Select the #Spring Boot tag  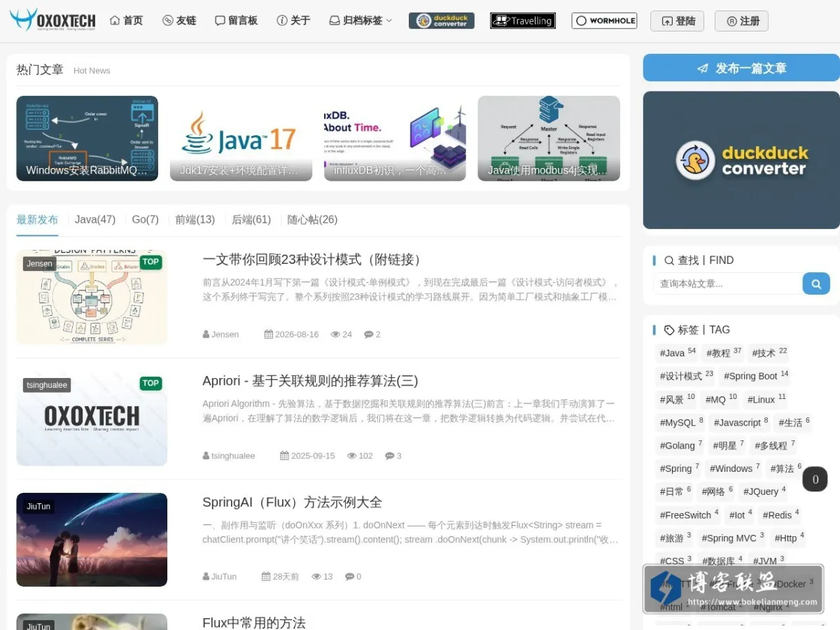click(756, 376)
